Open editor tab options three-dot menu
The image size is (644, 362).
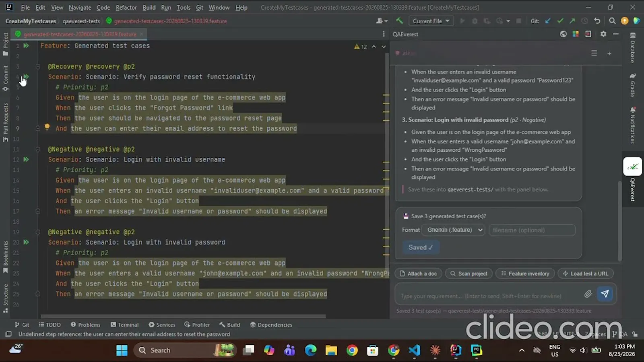(384, 34)
